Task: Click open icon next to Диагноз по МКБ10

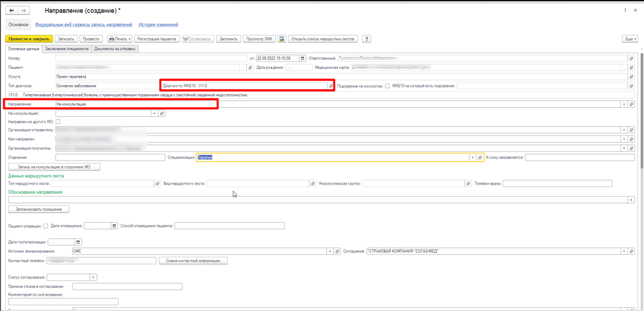Action: (331, 86)
